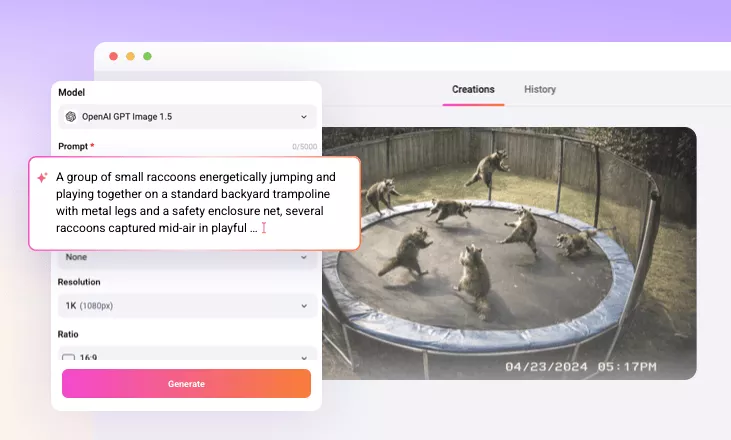Open the Model dropdown showing OpenAI GPT Image 1.5

click(x=187, y=117)
